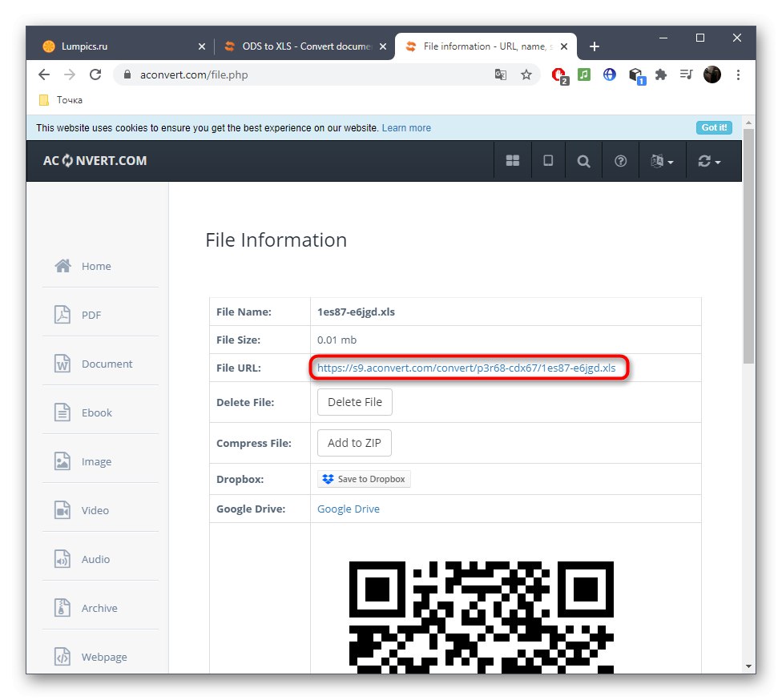This screenshot has height=700, width=782.
Task: Switch to the ODS to XLS tab
Action: point(305,46)
